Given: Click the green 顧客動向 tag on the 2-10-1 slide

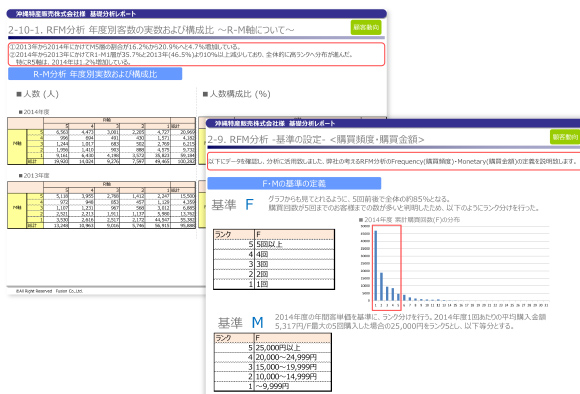Looking at the screenshot, I should (366, 27).
